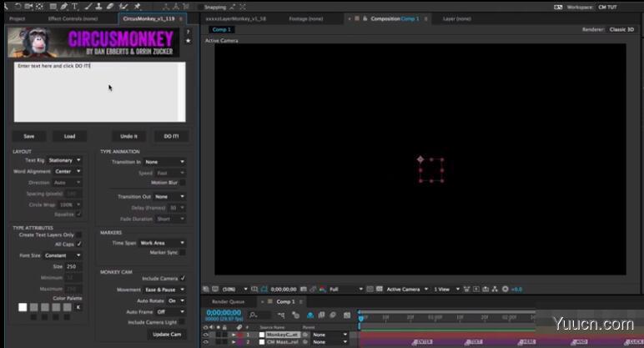Open the Time Span Work Area dropdown
The height and width of the screenshot is (348, 644).
pyautogui.click(x=162, y=243)
